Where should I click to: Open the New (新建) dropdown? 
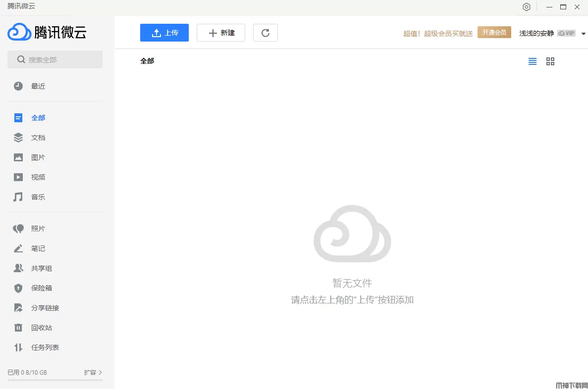(221, 33)
